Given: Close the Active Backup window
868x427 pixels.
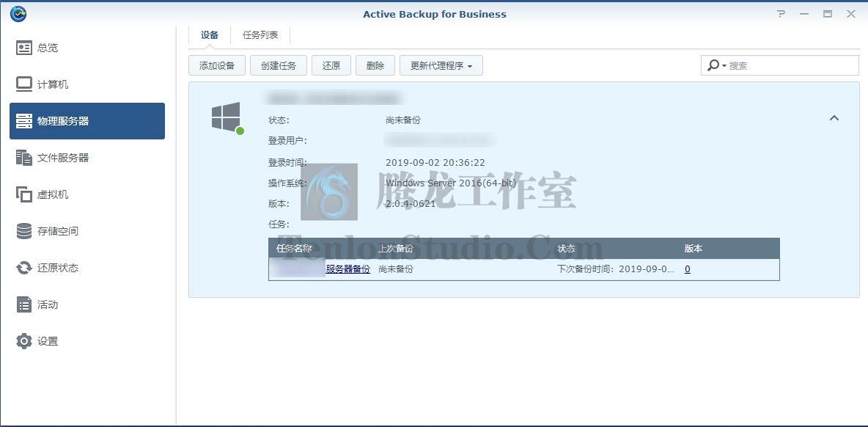Looking at the screenshot, I should (x=851, y=15).
